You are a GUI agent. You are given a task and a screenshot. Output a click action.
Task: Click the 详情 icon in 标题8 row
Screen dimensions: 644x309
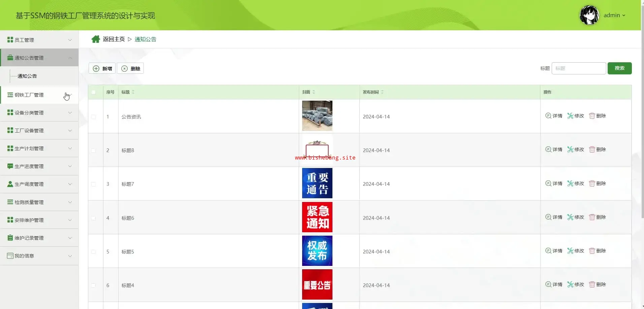[x=548, y=149]
